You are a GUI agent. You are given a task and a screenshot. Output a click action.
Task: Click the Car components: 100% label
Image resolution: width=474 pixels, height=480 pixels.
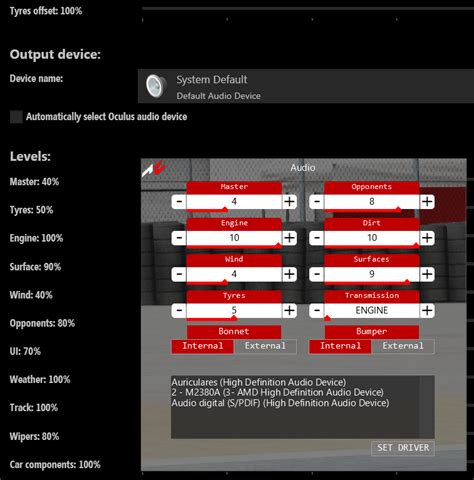[55, 464]
